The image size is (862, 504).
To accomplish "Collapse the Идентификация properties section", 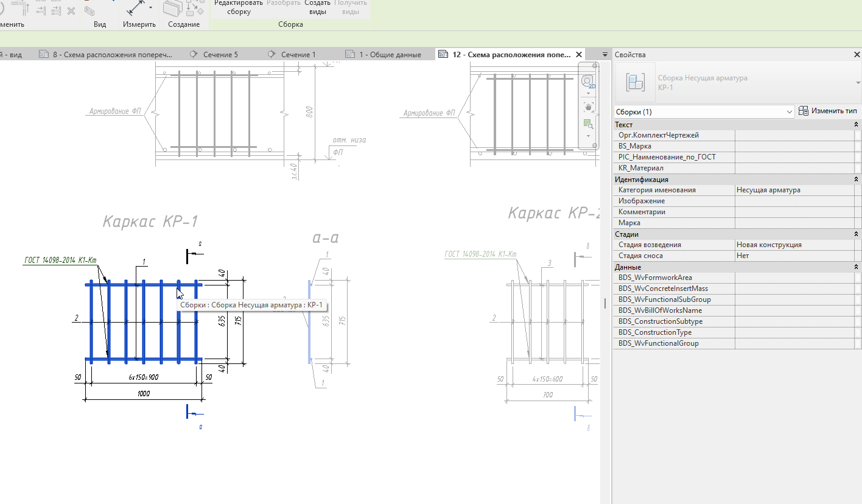I will click(857, 180).
